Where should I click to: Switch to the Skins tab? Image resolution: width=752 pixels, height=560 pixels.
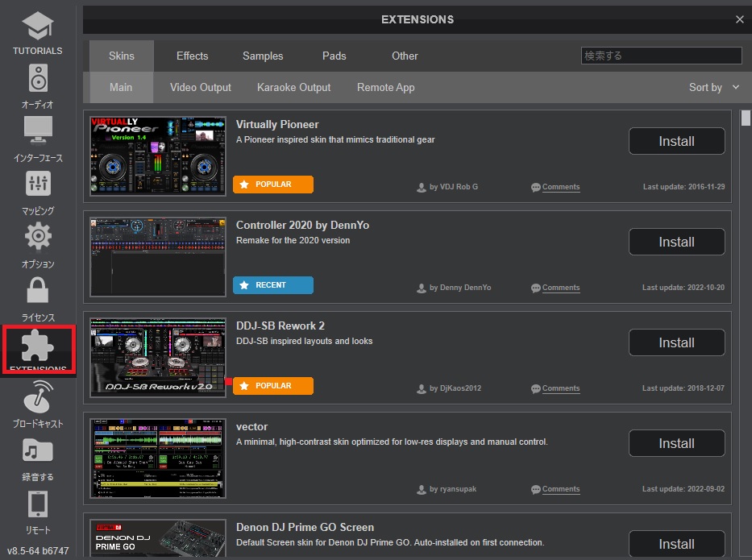(122, 56)
